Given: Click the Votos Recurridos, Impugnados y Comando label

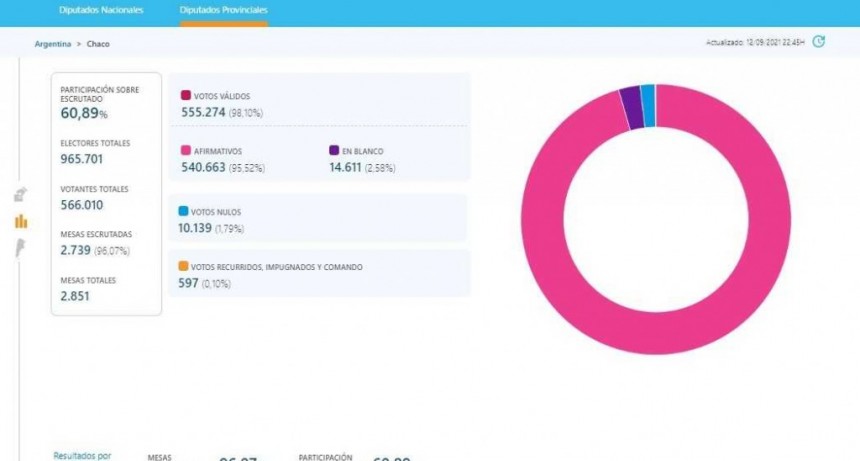Looking at the screenshot, I should coord(276,267).
